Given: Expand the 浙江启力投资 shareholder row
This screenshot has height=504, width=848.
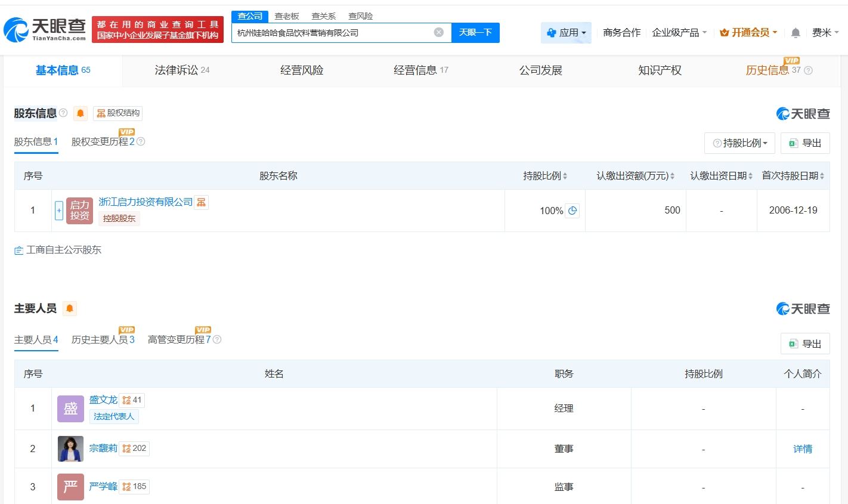Looking at the screenshot, I should pyautogui.click(x=59, y=211).
